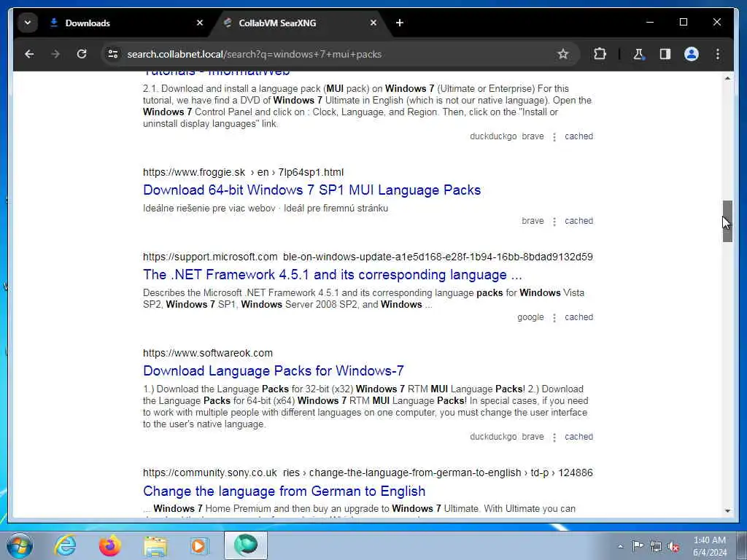Open the Chrome three-dot menu
Screen dimensions: 747x560
tap(718, 54)
